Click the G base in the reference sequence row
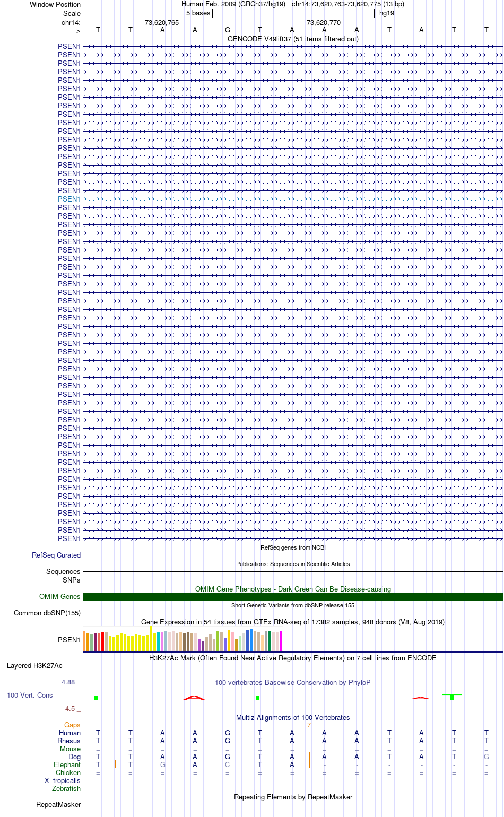 point(228,30)
